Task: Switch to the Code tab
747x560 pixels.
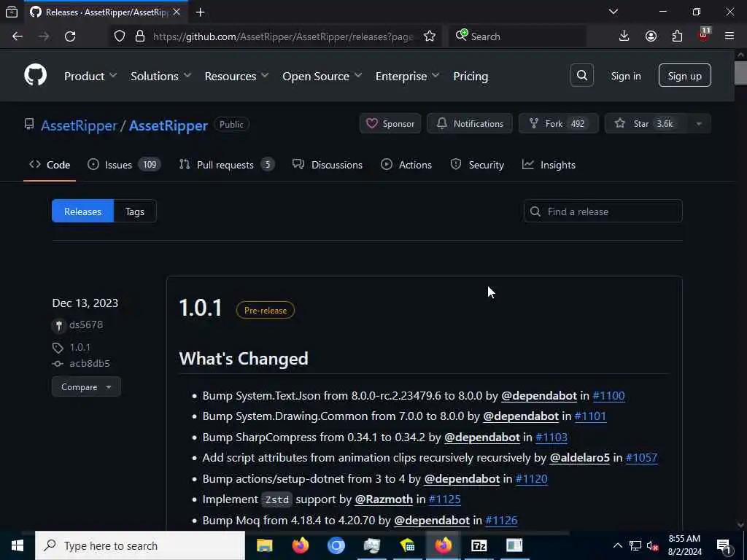Action: pyautogui.click(x=50, y=165)
